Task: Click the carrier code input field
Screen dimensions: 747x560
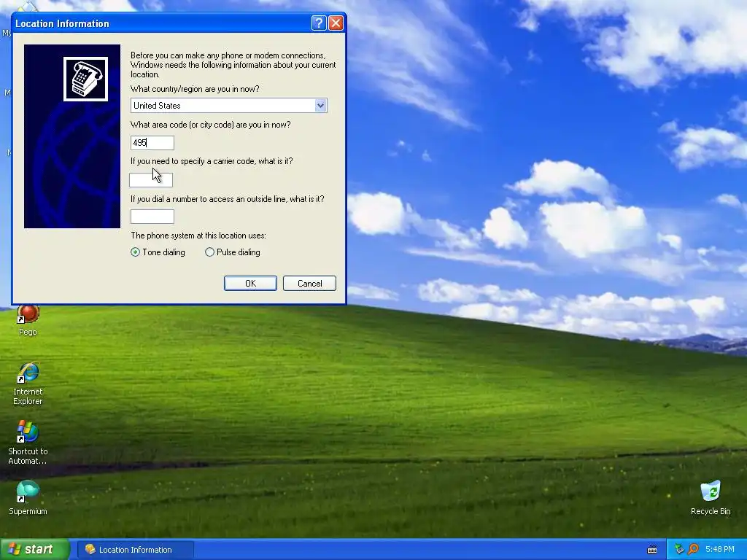Action: [151, 180]
